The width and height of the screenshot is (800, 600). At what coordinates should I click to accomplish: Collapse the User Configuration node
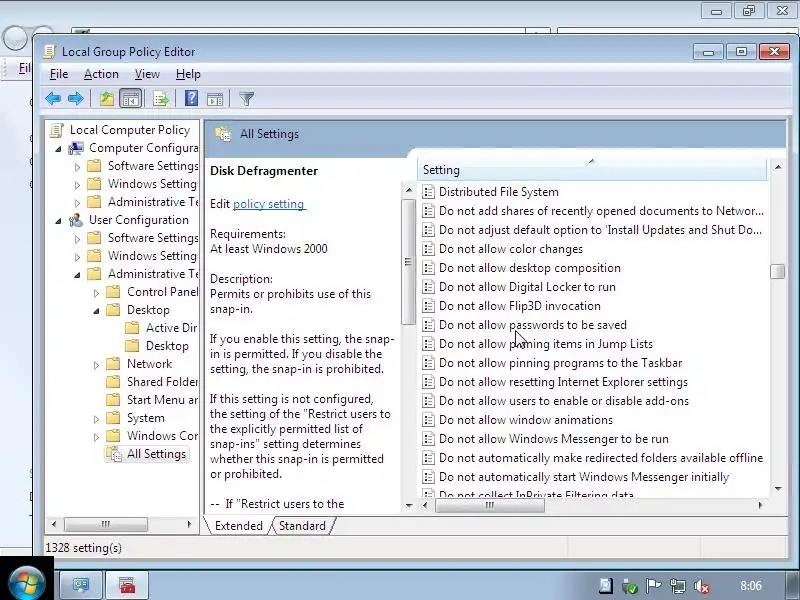(58, 221)
